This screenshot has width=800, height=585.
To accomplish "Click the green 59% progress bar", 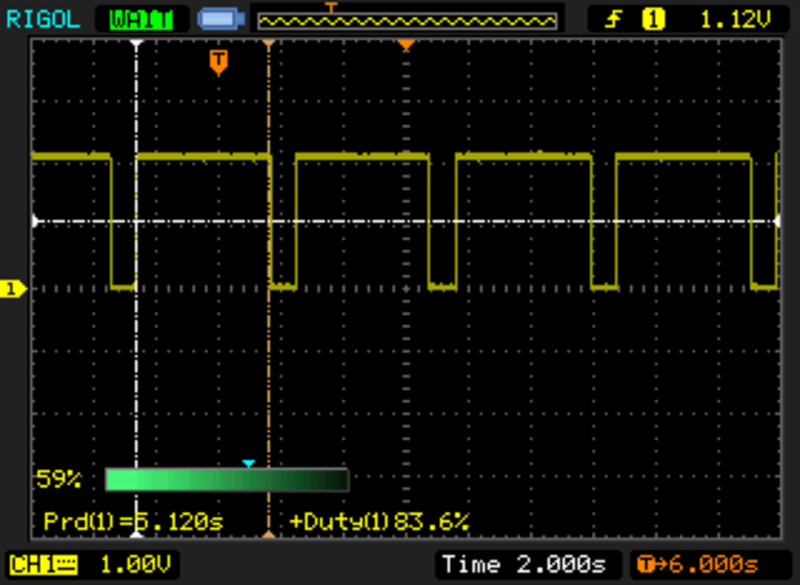I will (226, 480).
